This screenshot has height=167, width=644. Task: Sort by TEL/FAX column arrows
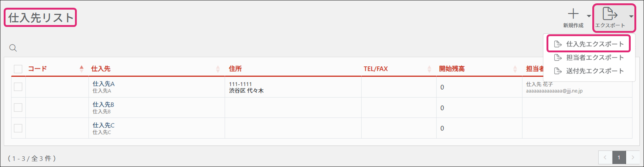pos(429,69)
